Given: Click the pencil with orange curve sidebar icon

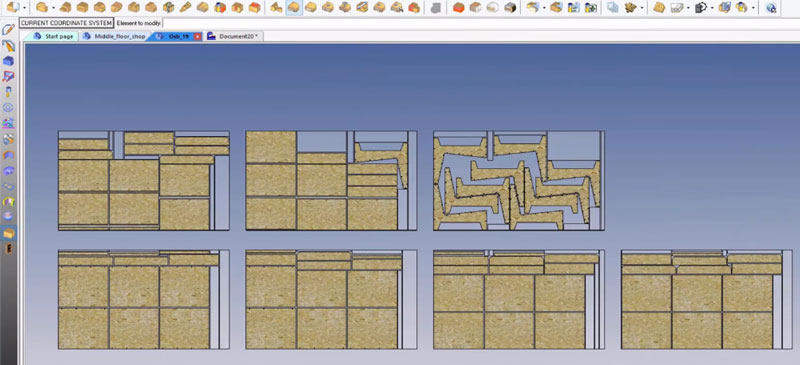Looking at the screenshot, I should click(x=8, y=46).
